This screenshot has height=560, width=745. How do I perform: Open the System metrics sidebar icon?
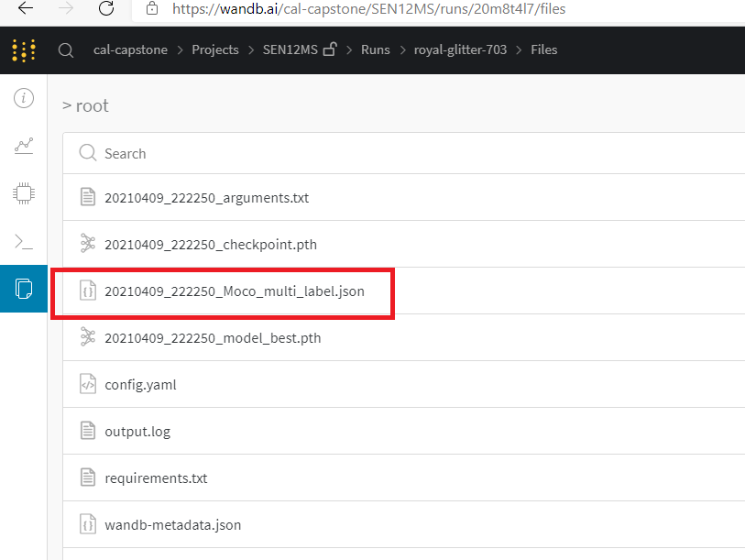click(x=23, y=193)
